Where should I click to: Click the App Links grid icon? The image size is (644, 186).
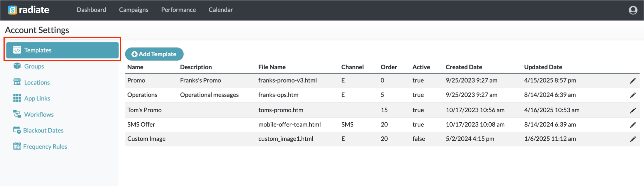point(17,98)
